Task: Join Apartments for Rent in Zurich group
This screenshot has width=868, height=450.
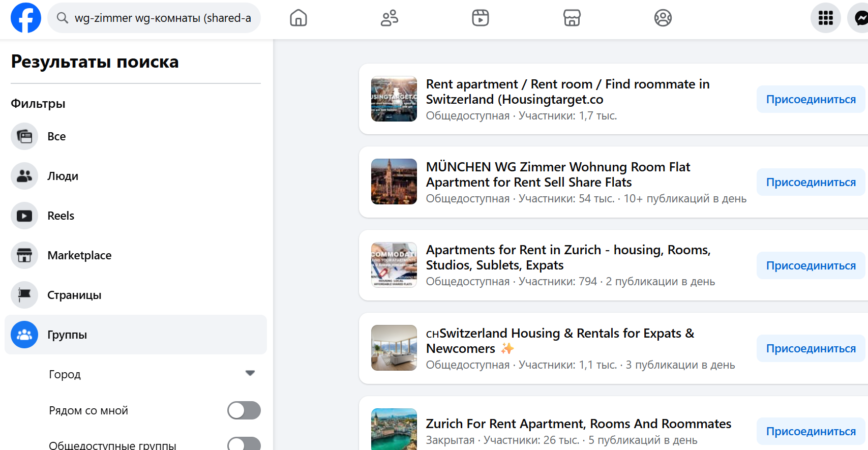Action: pyautogui.click(x=811, y=265)
